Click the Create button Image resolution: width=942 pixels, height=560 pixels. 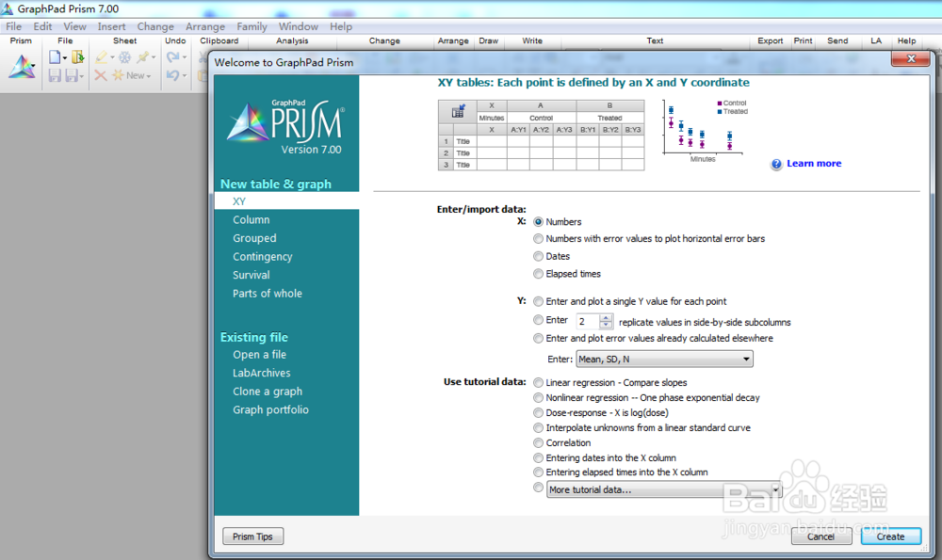tap(889, 536)
